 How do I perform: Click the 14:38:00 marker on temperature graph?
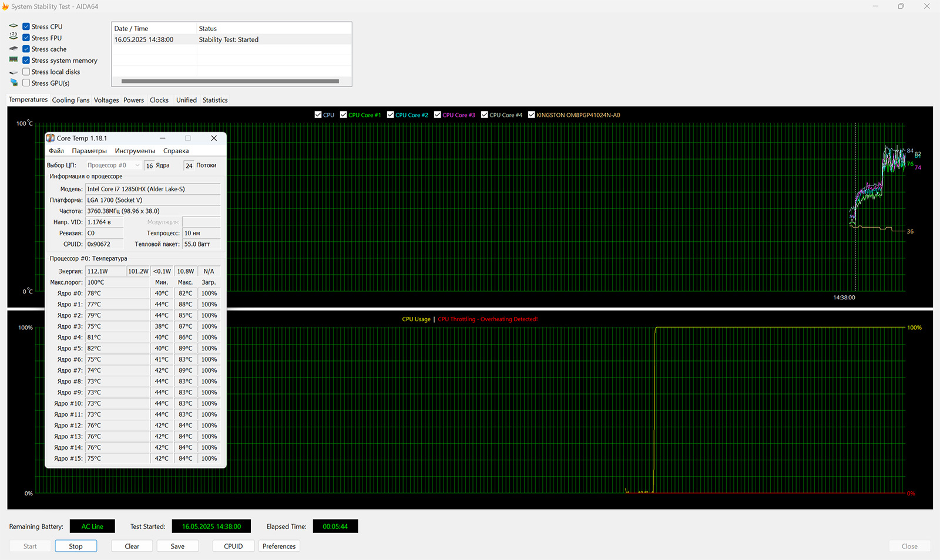pyautogui.click(x=844, y=298)
